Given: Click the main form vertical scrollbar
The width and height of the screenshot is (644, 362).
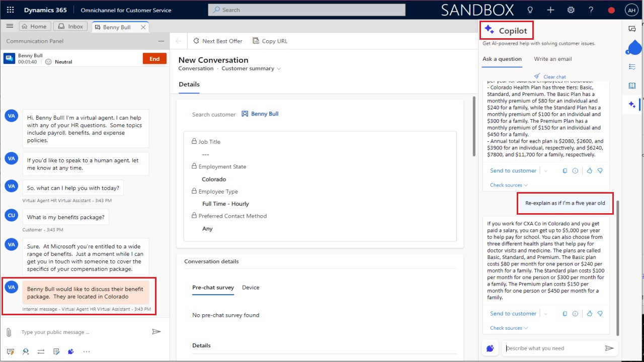Looking at the screenshot, I should (x=473, y=126).
